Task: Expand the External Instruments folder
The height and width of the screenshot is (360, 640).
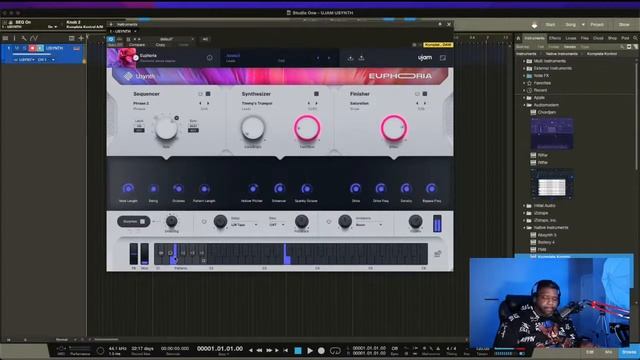Action: 524,68
